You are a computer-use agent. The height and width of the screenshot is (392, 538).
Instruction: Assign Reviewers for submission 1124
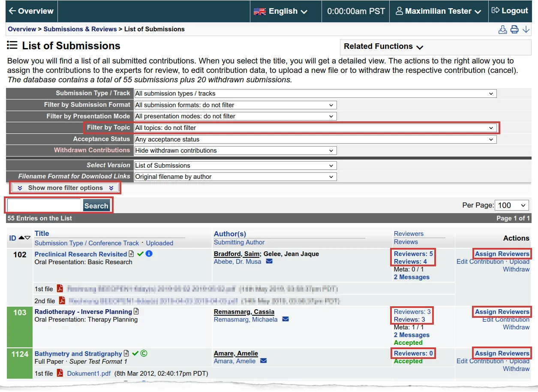click(502, 353)
